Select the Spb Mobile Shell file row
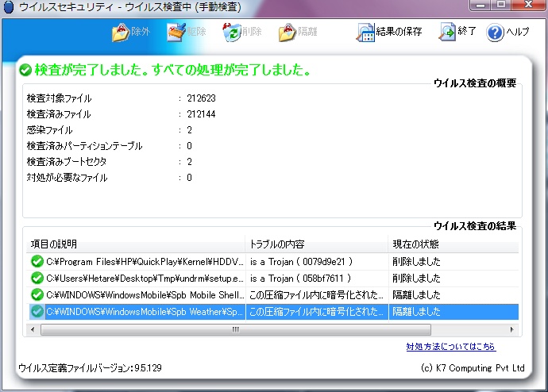 coord(272,294)
